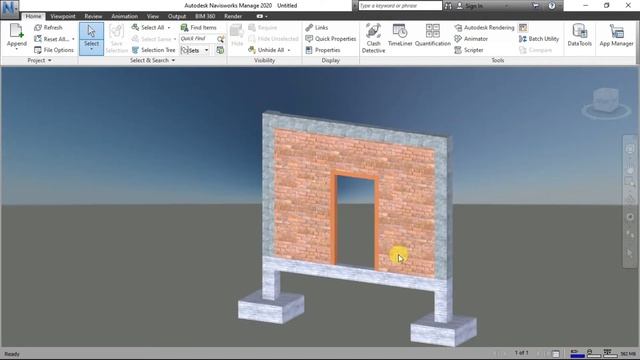The image size is (640, 360).
Task: Expand Select All dropdown
Action: tap(169, 27)
